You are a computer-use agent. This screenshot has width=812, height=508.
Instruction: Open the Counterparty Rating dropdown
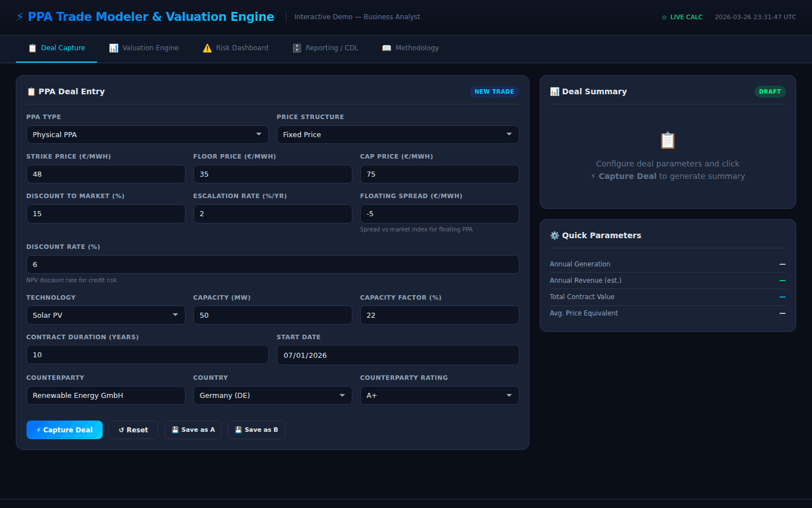click(x=439, y=395)
